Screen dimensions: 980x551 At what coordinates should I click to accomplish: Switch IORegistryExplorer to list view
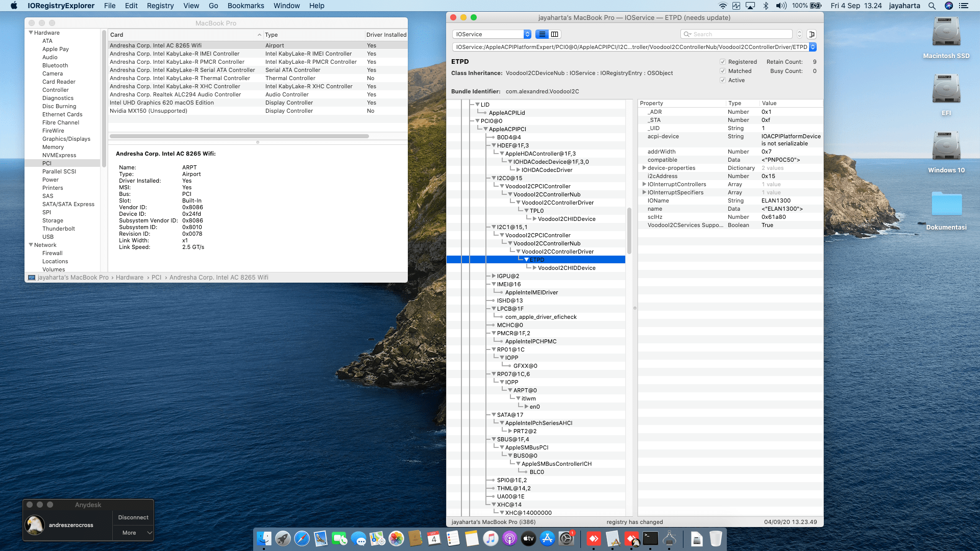pyautogui.click(x=542, y=34)
